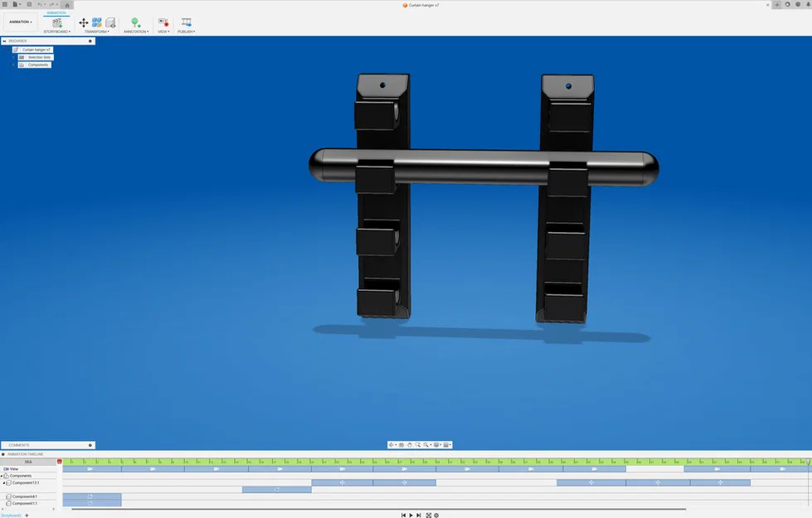
Task: Click the Save icon in title bar
Action: pyautogui.click(x=29, y=4)
